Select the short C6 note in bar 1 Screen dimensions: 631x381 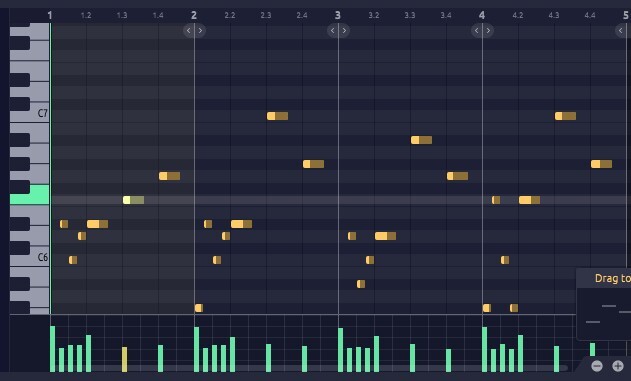[x=73, y=260]
